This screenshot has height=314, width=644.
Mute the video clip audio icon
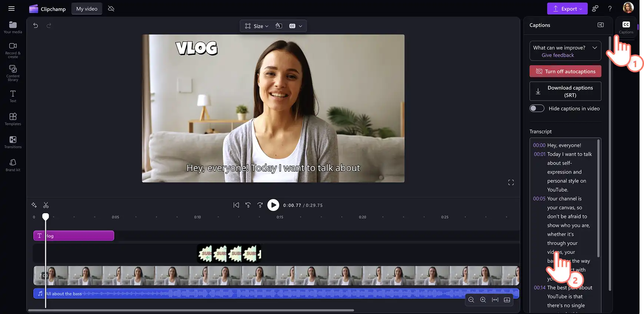point(45,275)
